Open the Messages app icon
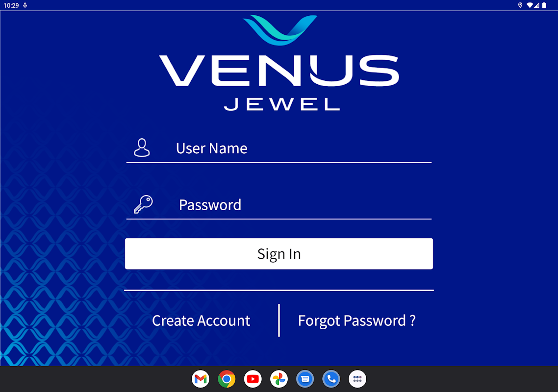The width and height of the screenshot is (558, 392). (305, 379)
